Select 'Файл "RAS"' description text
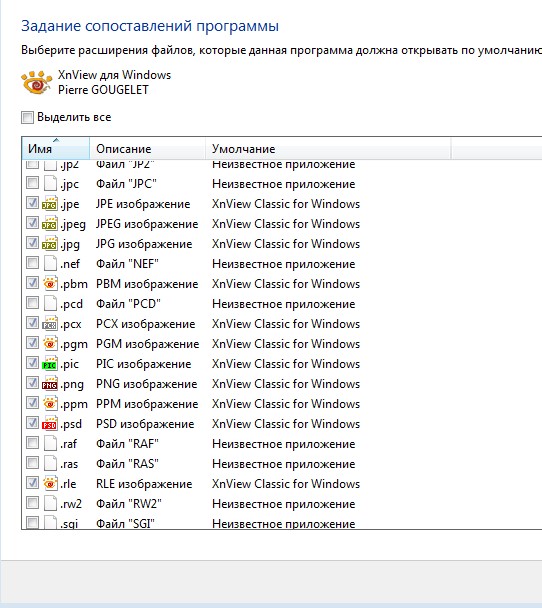 (x=127, y=464)
